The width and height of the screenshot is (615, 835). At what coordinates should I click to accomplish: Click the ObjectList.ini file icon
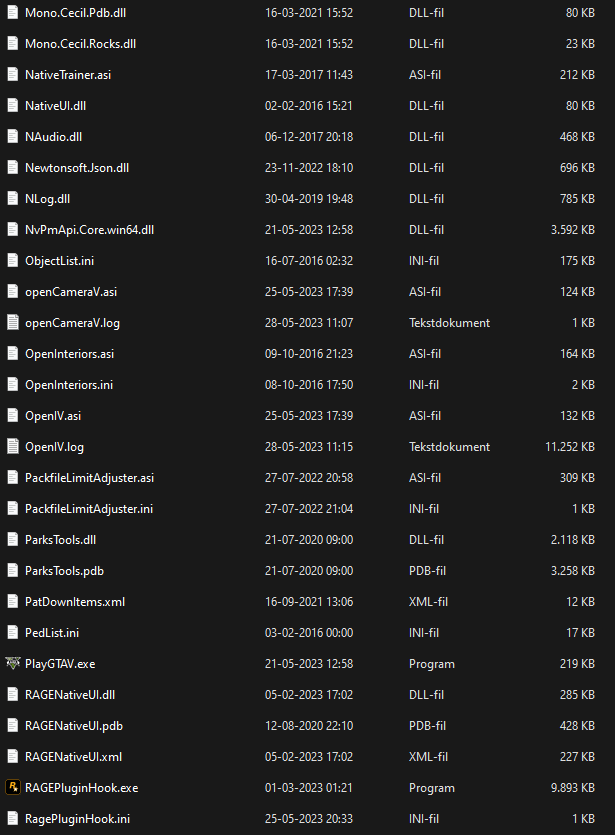point(13,261)
